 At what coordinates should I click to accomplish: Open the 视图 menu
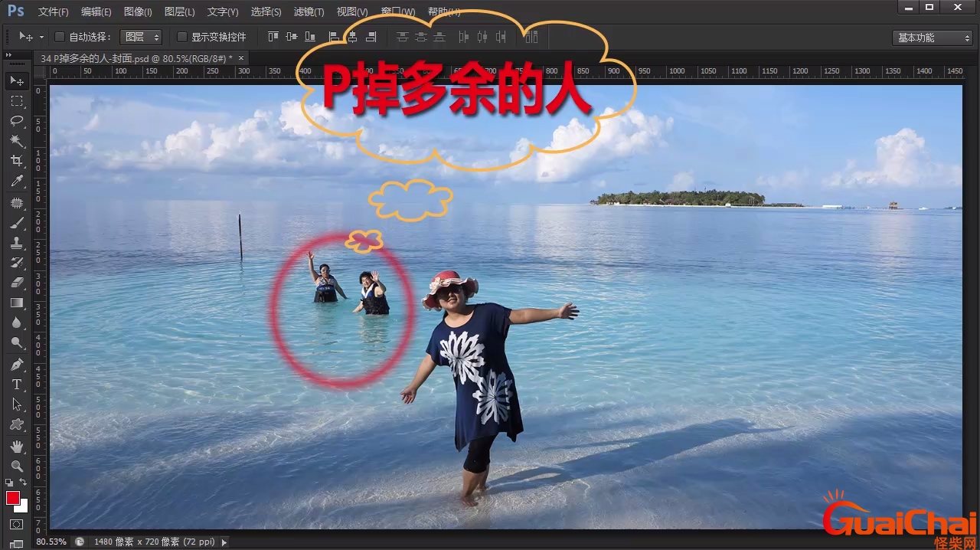pos(352,12)
